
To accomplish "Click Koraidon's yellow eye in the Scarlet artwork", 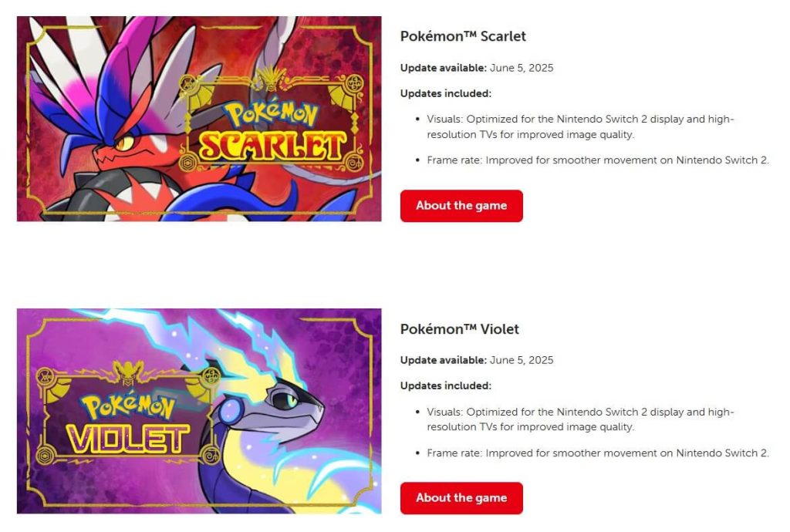I will tap(124, 143).
